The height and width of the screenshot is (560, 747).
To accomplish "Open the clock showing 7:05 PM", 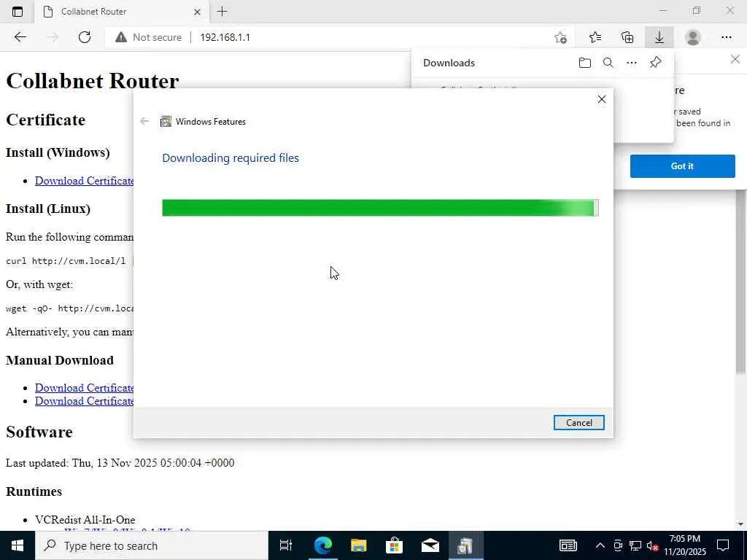I will (684, 545).
